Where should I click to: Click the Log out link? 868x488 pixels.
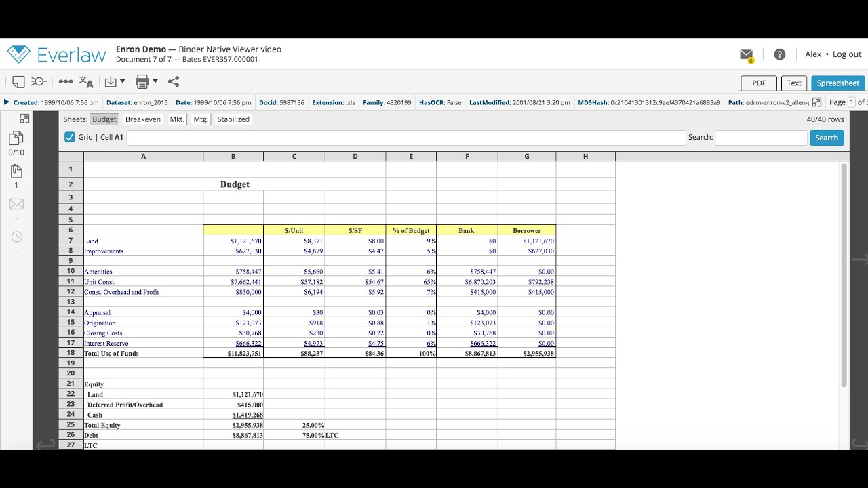tap(847, 54)
